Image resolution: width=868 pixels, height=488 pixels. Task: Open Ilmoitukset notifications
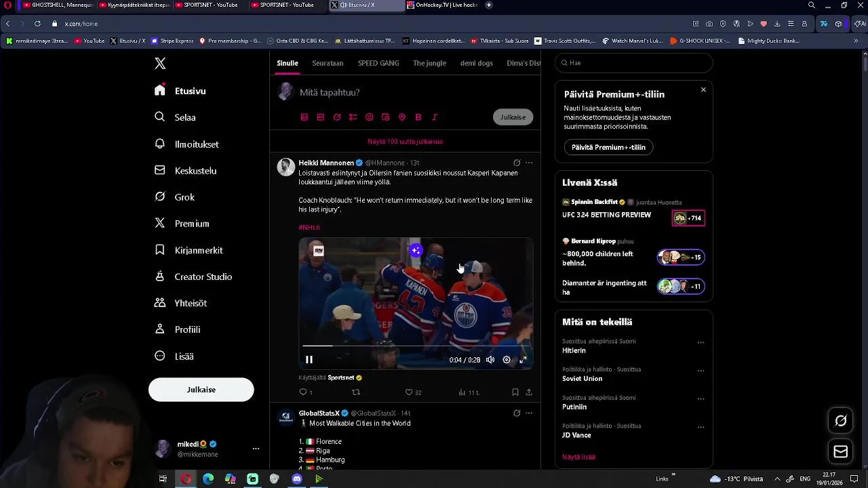click(186, 144)
